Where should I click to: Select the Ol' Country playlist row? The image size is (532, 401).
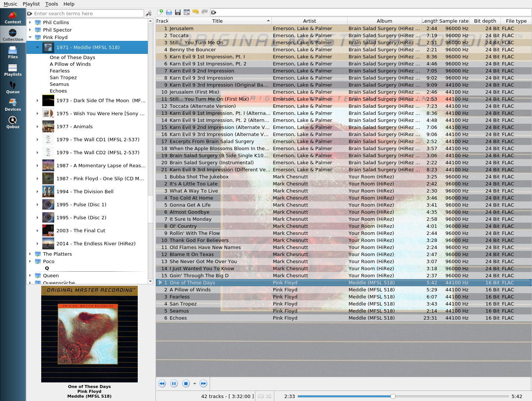coord(344,226)
